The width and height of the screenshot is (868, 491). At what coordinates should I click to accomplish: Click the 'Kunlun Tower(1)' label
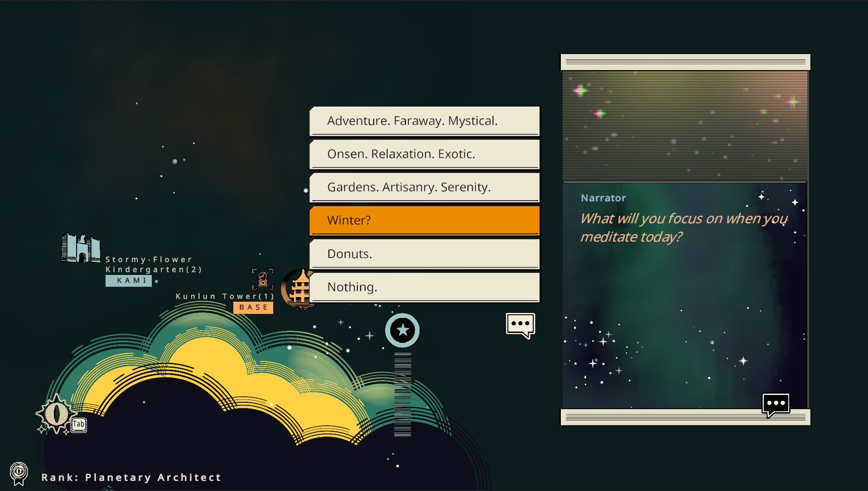[x=225, y=296]
